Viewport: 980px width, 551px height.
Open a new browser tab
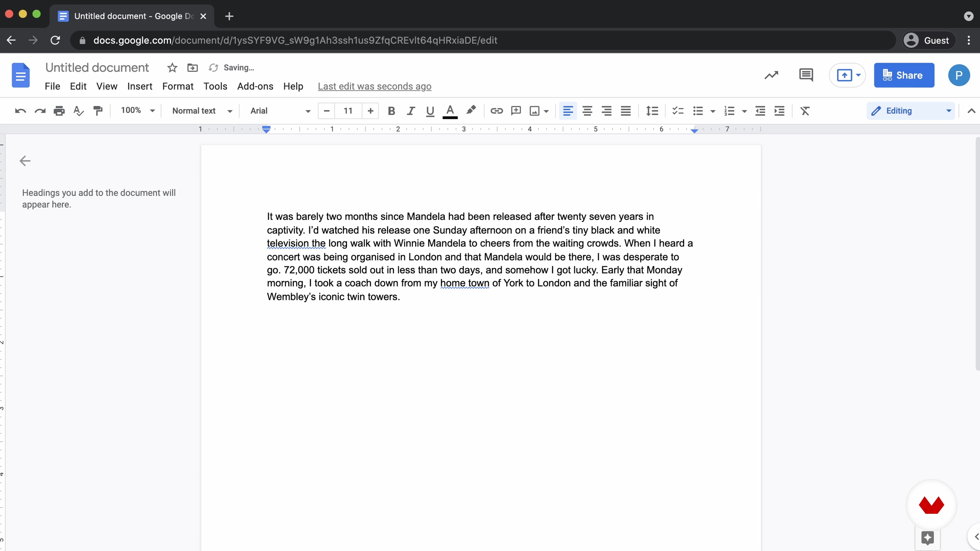coord(229,16)
